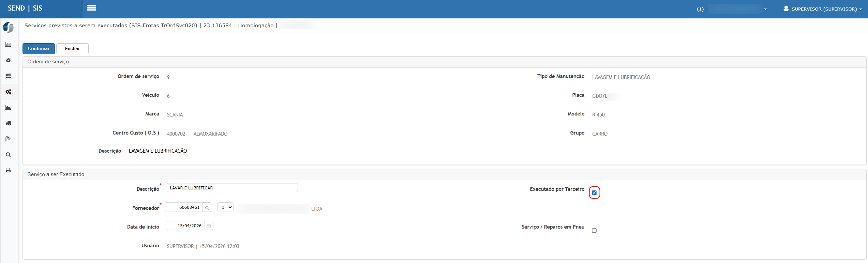Click the single gear settings sidebar icon
868x263 pixels.
pyautogui.click(x=8, y=60)
